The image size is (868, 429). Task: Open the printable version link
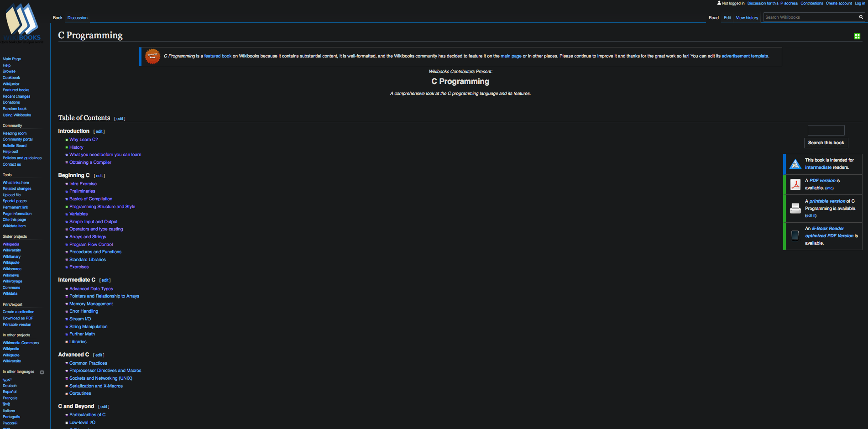tap(827, 201)
